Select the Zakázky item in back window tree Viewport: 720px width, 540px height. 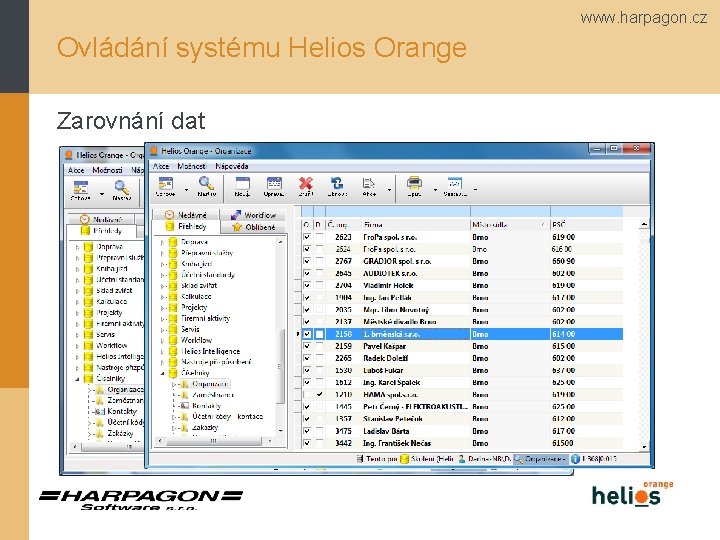[x=120, y=433]
